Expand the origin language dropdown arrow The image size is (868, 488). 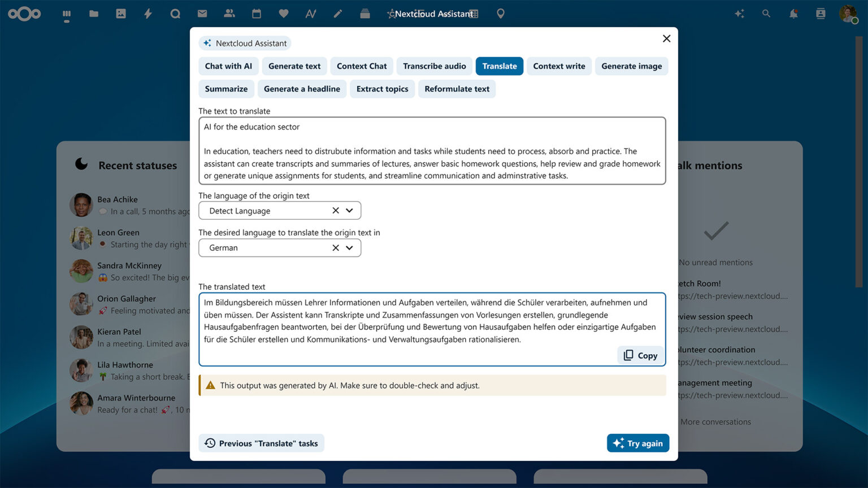[x=350, y=211]
